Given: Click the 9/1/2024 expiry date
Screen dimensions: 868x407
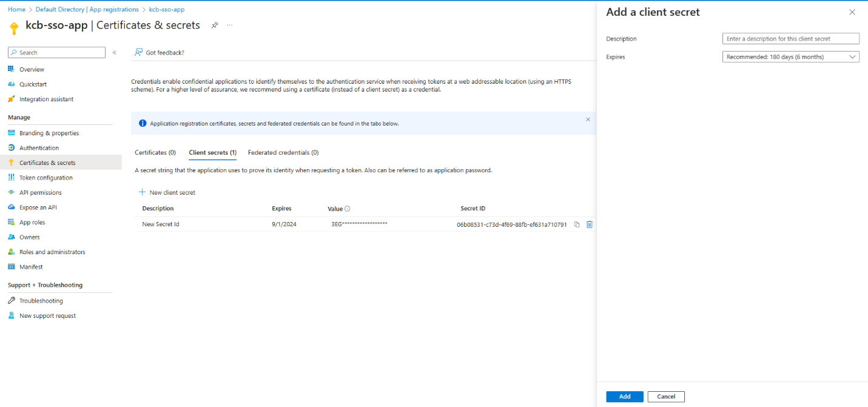Looking at the screenshot, I should click(284, 224).
